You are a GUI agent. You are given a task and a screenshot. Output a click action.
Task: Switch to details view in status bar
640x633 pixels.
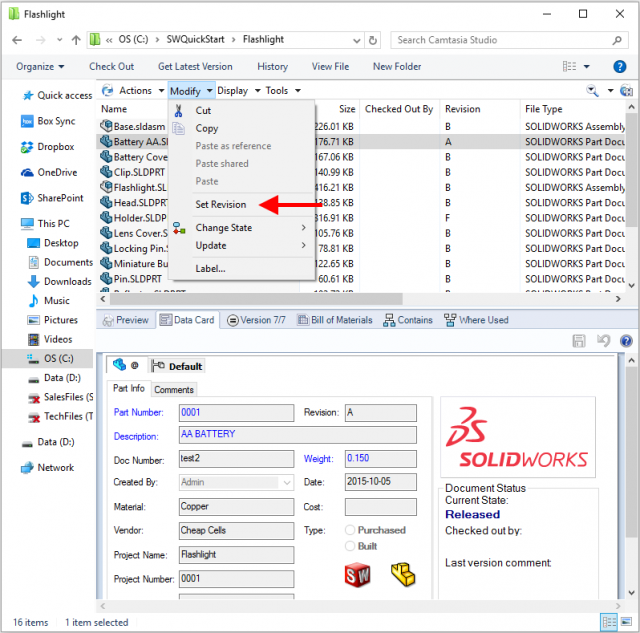(609, 622)
